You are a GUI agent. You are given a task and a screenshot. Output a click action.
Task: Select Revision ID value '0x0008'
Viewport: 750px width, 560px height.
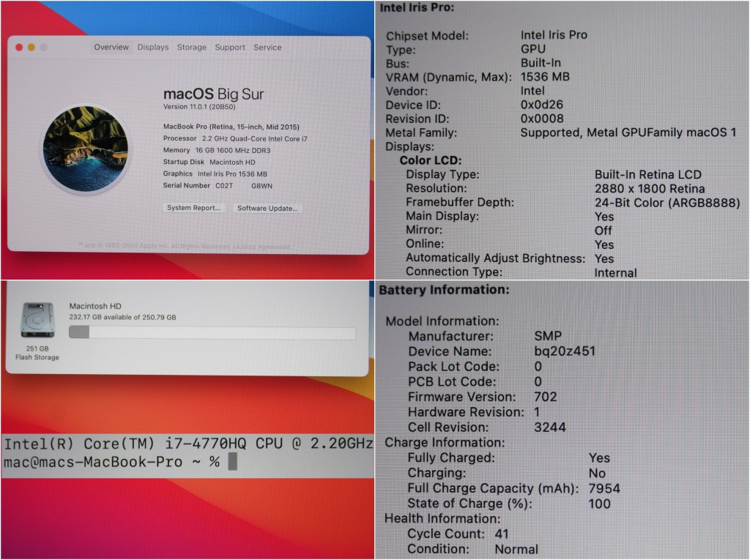coord(542,118)
